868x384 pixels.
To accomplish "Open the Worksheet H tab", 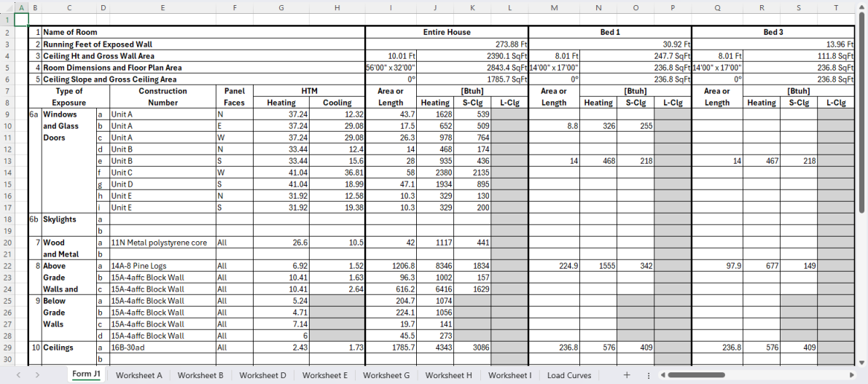I will 449,375.
